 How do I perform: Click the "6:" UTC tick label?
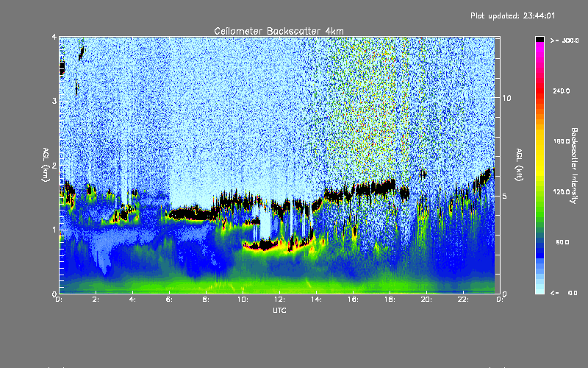pos(170,300)
